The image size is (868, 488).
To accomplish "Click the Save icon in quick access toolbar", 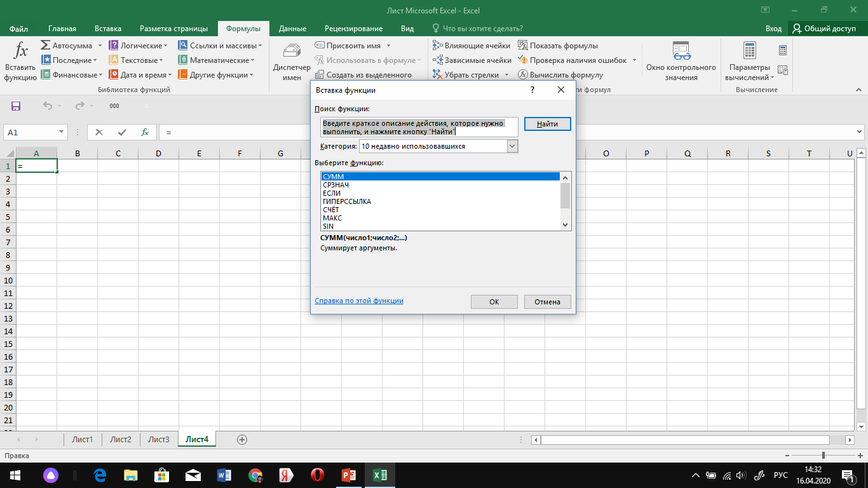I will 17,106.
